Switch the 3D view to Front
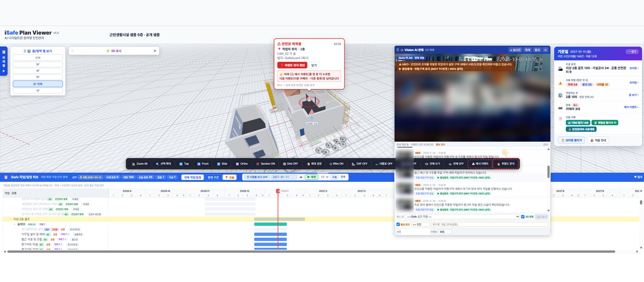The height and width of the screenshot is (282, 644). click(203, 164)
